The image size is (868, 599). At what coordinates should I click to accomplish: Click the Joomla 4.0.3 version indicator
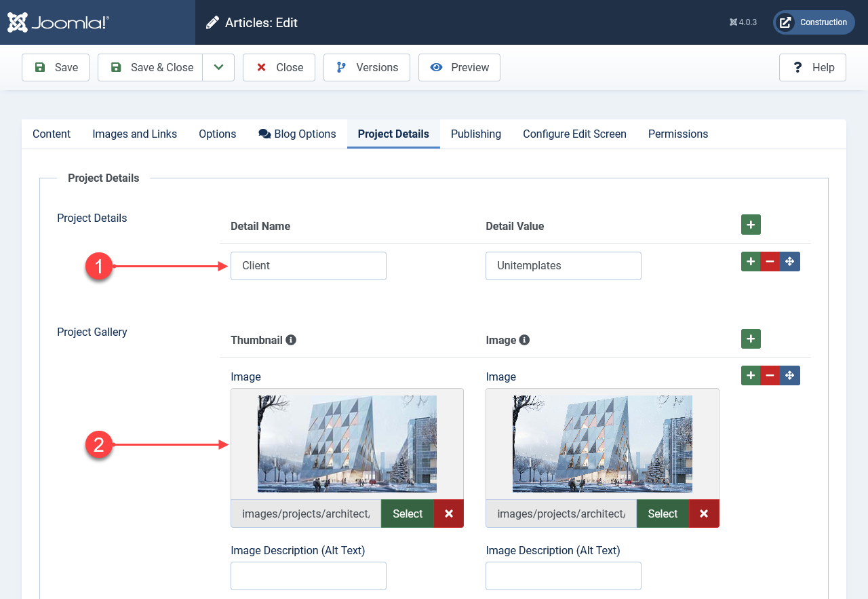743,22
